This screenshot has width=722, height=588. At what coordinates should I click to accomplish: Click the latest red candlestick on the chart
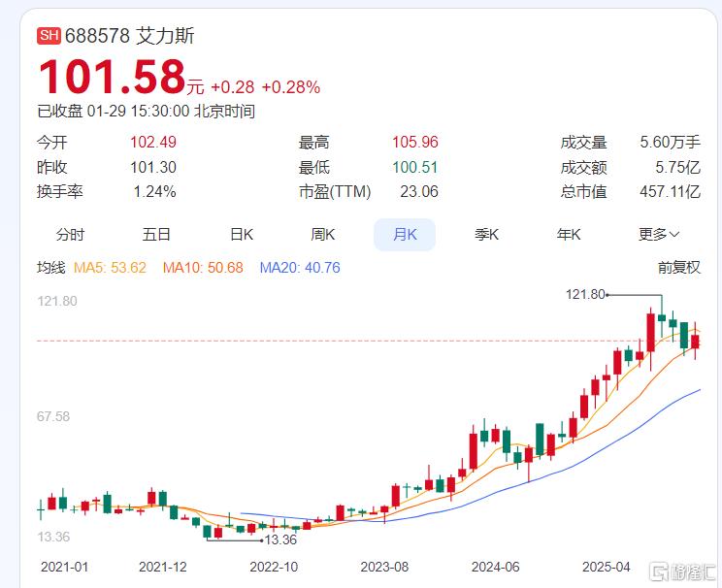[x=695, y=342]
